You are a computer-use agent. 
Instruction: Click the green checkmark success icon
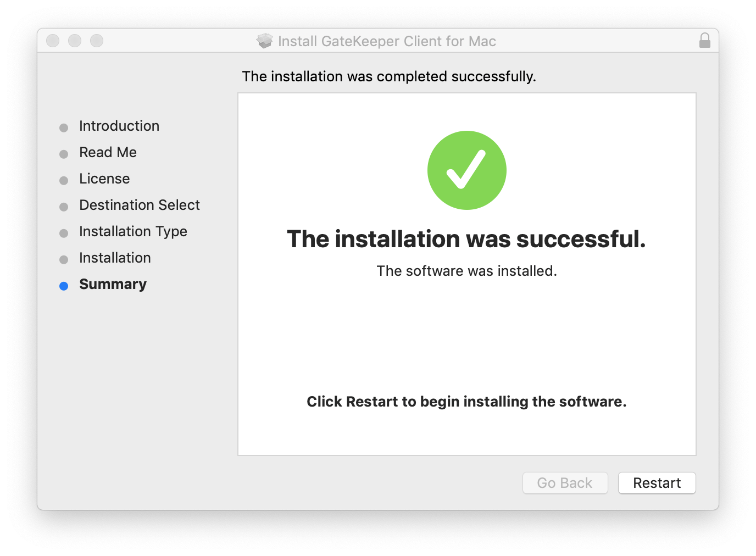466,170
